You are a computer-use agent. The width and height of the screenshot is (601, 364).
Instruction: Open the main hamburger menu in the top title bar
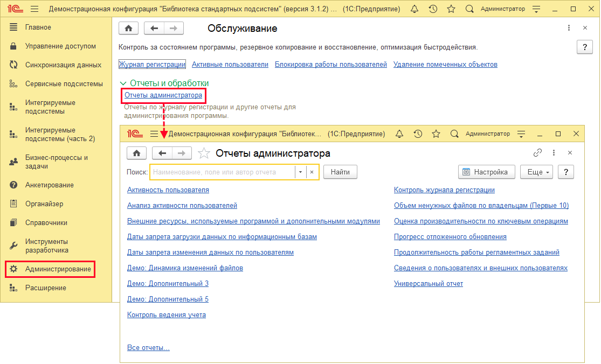34,9
